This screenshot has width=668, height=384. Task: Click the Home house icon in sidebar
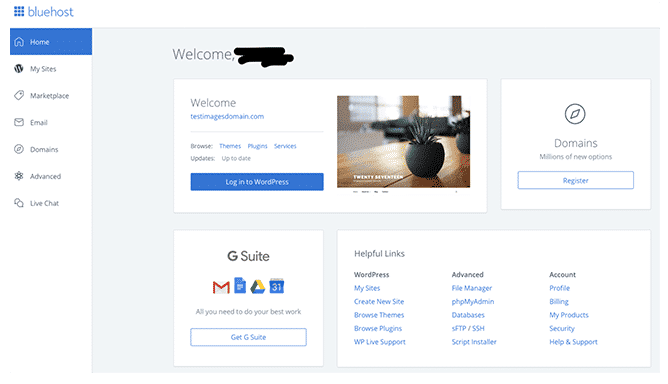(19, 42)
